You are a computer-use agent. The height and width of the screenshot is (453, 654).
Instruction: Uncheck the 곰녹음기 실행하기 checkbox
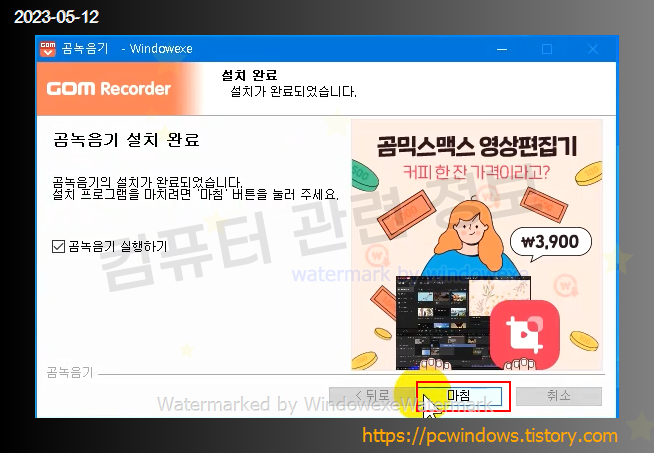point(58,247)
